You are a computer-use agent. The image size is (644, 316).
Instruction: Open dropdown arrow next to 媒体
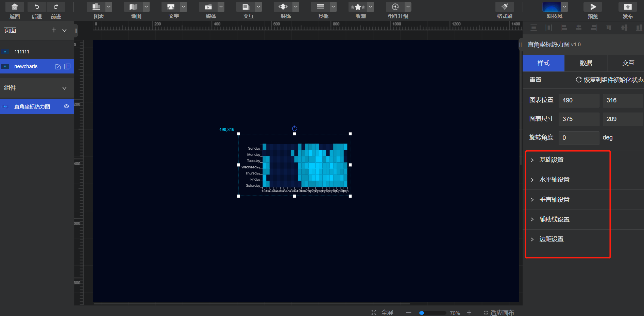point(221,7)
